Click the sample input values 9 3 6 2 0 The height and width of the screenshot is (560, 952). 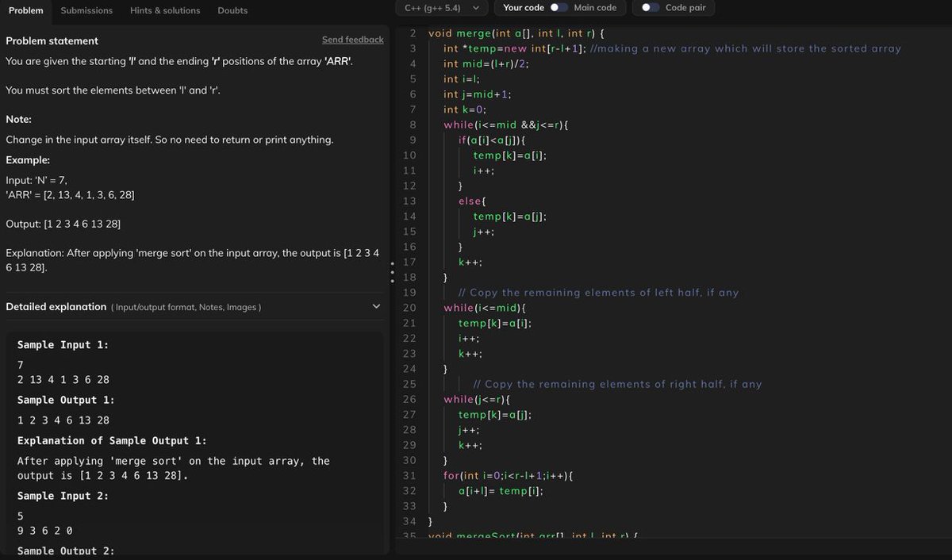[x=45, y=531]
